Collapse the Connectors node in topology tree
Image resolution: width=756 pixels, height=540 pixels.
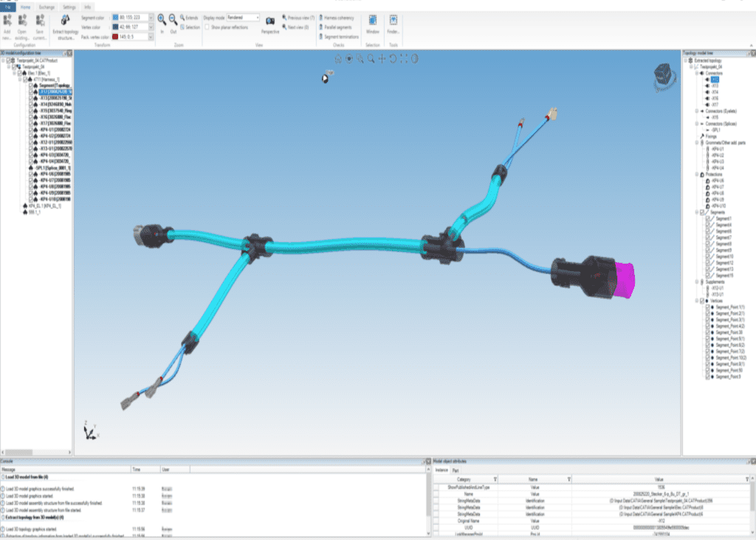[695, 73]
